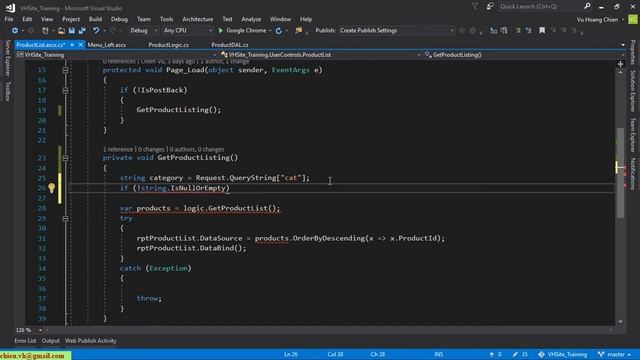The width and height of the screenshot is (640, 360).
Task: Click the Undo arrow icon
Action: tap(96, 31)
